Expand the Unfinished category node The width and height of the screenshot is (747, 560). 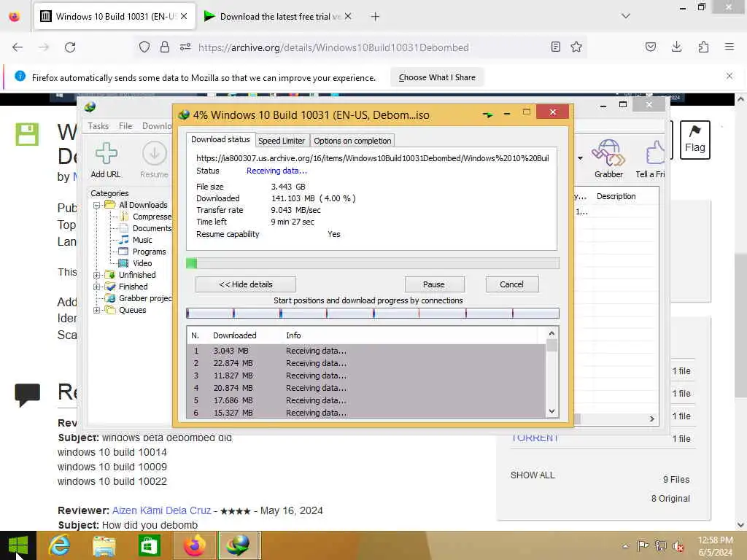coord(96,275)
